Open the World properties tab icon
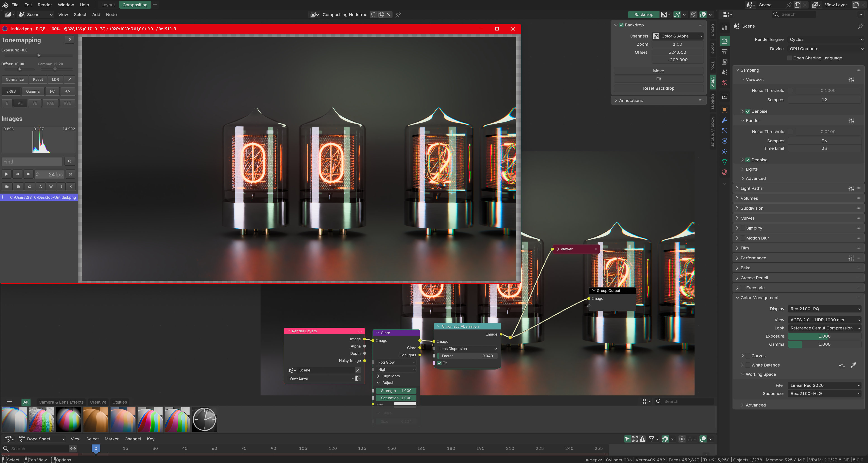868x463 pixels. pyautogui.click(x=724, y=83)
